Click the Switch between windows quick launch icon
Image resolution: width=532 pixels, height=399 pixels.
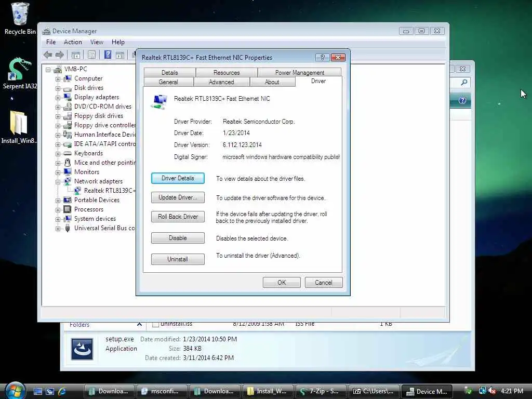coord(50,392)
